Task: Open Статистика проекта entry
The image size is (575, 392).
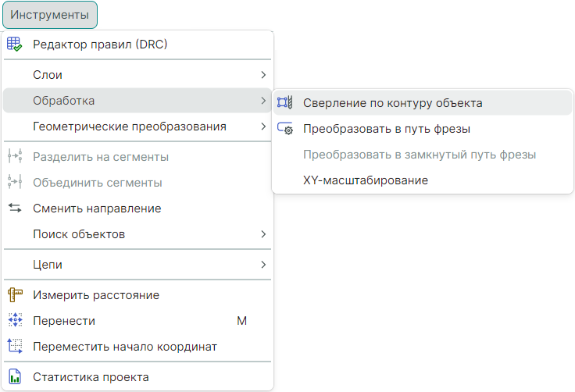Action: 91,377
